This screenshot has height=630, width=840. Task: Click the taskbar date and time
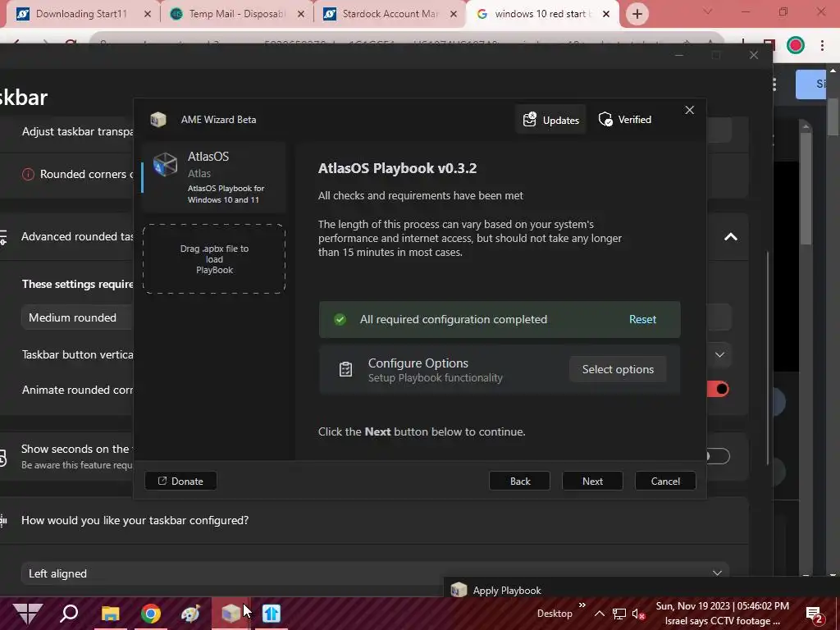coord(722,606)
